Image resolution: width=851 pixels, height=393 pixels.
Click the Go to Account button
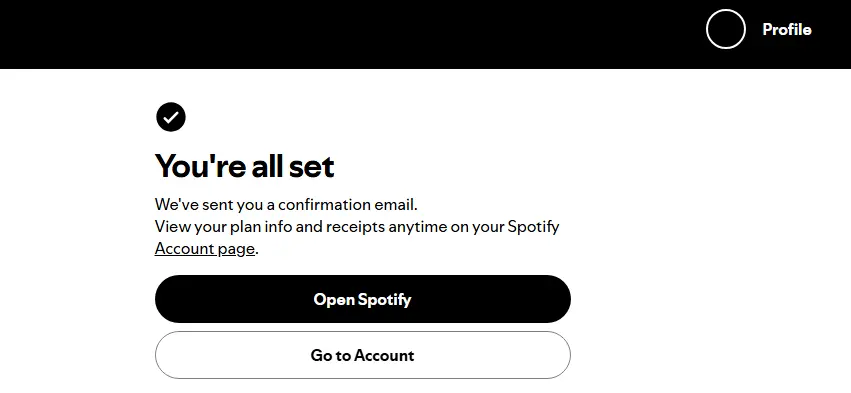pyautogui.click(x=363, y=355)
